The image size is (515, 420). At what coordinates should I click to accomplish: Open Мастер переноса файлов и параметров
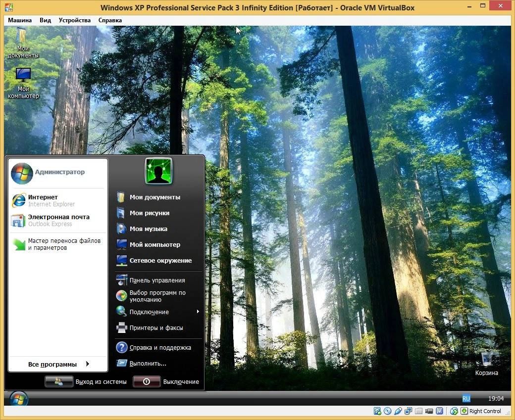pyautogui.click(x=58, y=244)
